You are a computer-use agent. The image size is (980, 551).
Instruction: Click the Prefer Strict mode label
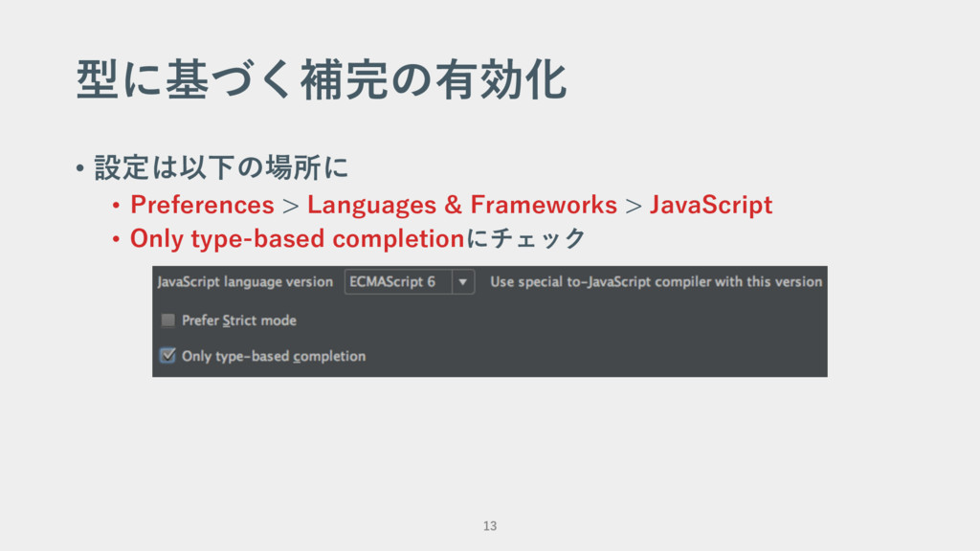coord(238,320)
